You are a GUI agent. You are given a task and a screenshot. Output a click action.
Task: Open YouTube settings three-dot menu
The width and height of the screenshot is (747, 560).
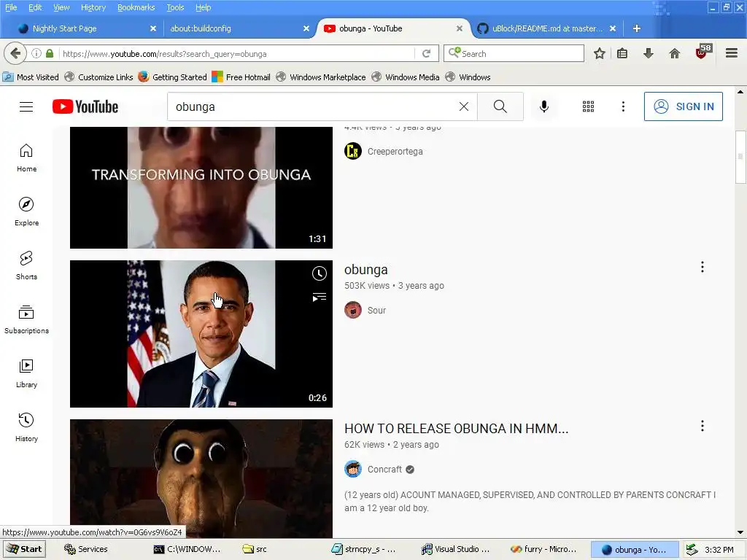623,106
